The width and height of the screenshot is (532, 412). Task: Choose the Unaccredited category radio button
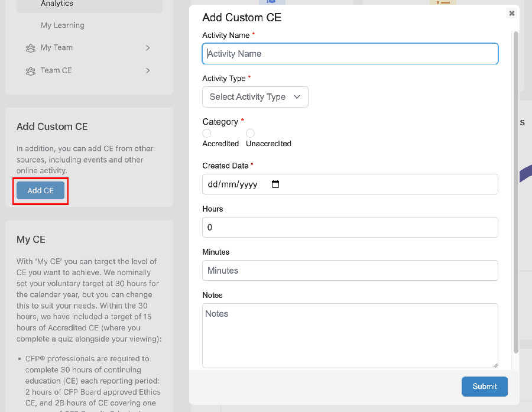click(x=250, y=134)
